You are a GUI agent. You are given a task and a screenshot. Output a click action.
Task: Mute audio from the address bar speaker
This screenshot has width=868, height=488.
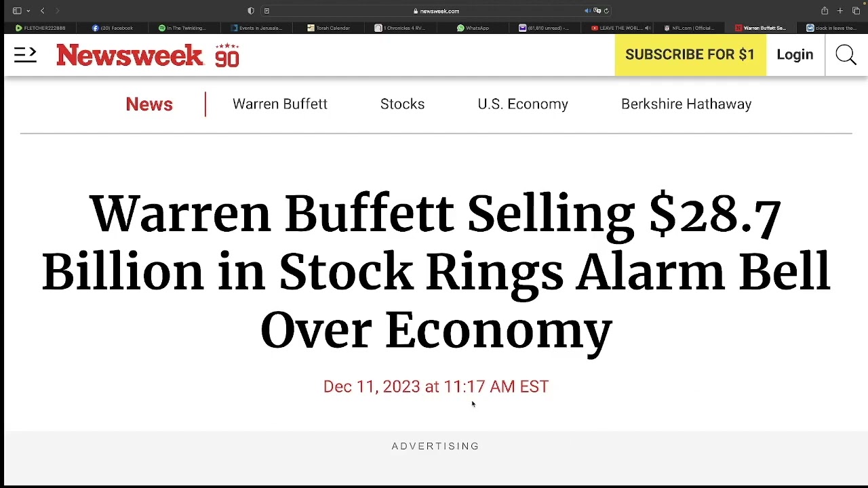click(x=587, y=11)
